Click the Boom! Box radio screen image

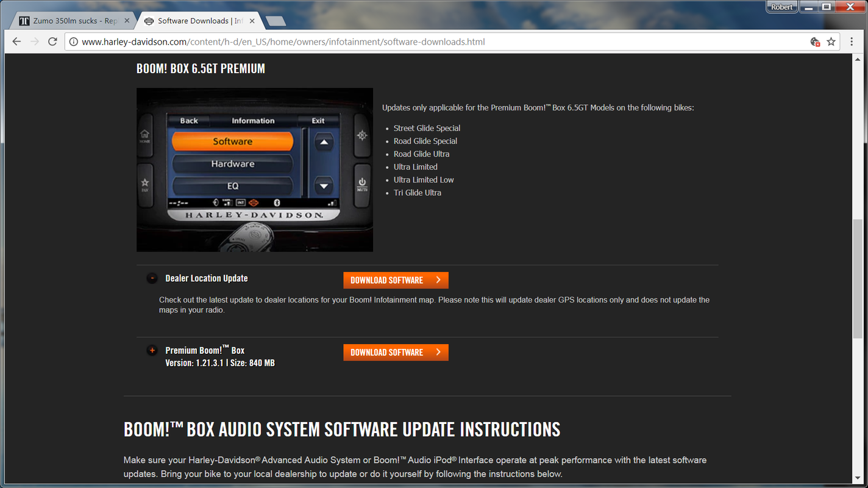pyautogui.click(x=255, y=170)
